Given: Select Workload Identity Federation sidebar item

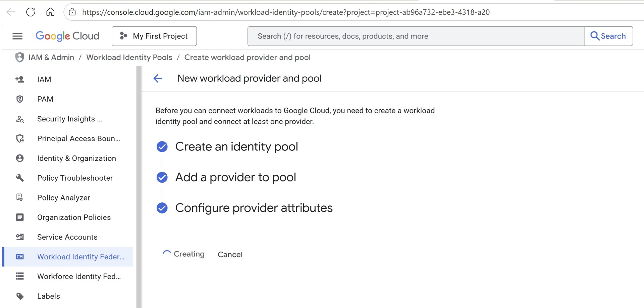Looking at the screenshot, I should point(68,257).
